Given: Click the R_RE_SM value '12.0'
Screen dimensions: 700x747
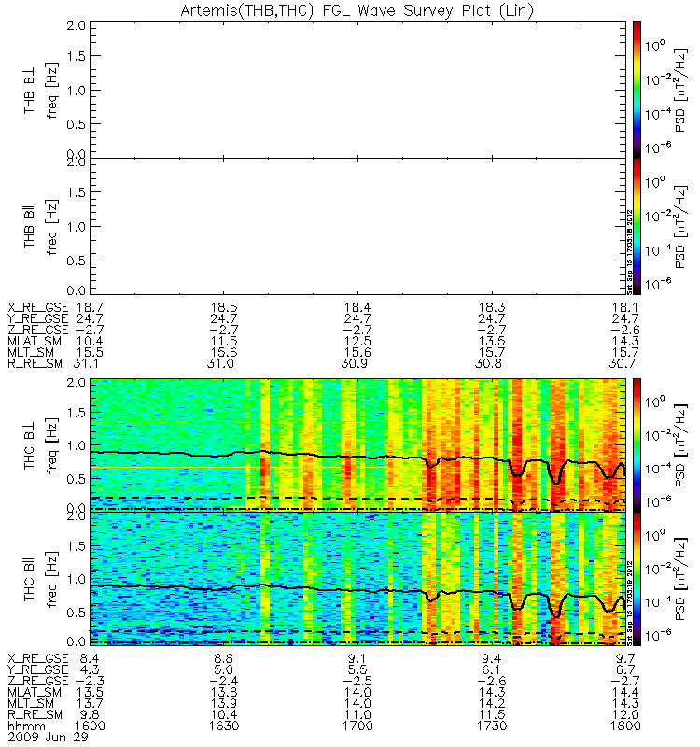Looking at the screenshot, I should pyautogui.click(x=625, y=714).
